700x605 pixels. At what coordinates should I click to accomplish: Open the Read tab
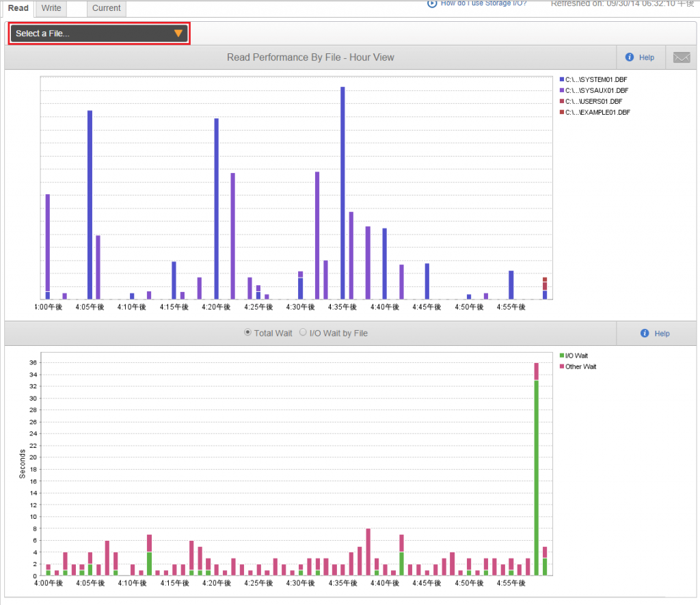18,8
